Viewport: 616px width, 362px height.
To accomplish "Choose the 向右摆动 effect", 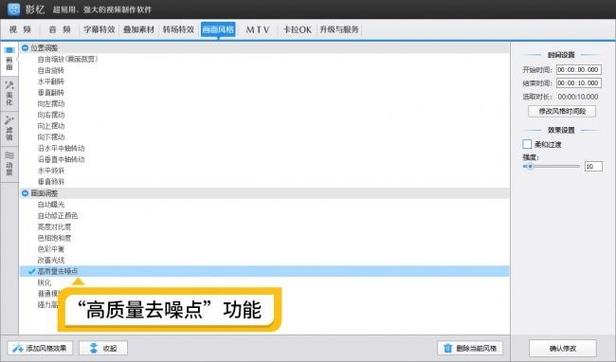I will [x=51, y=115].
